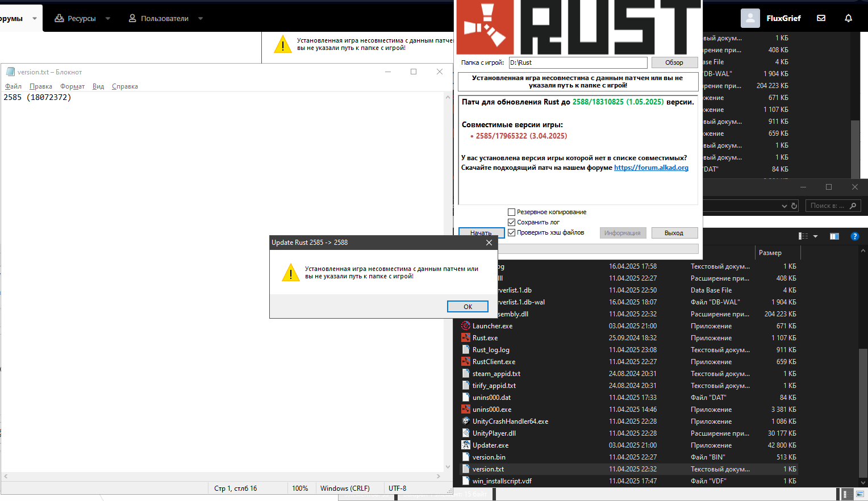
Task: Open the forum.alkad.org link
Action: (x=651, y=168)
